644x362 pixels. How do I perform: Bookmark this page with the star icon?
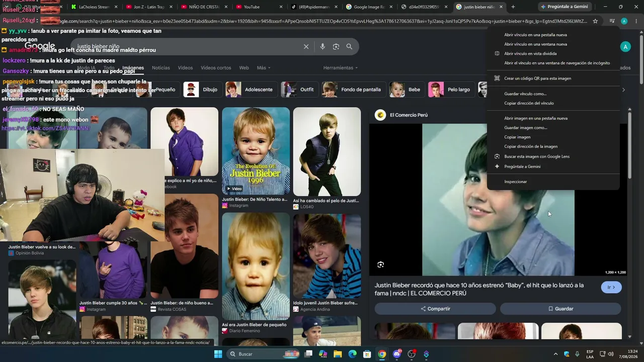coord(595,21)
